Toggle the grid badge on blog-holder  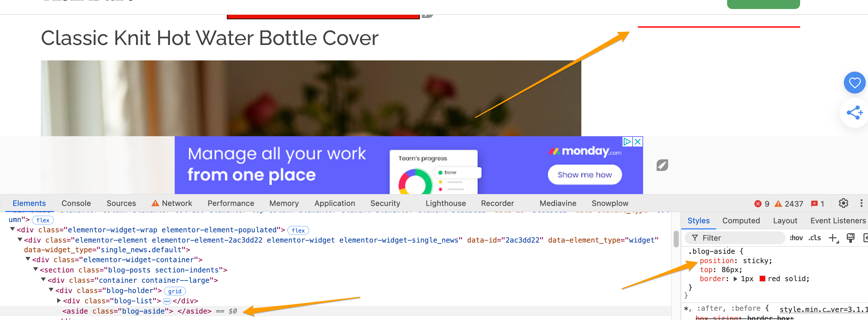(x=175, y=291)
